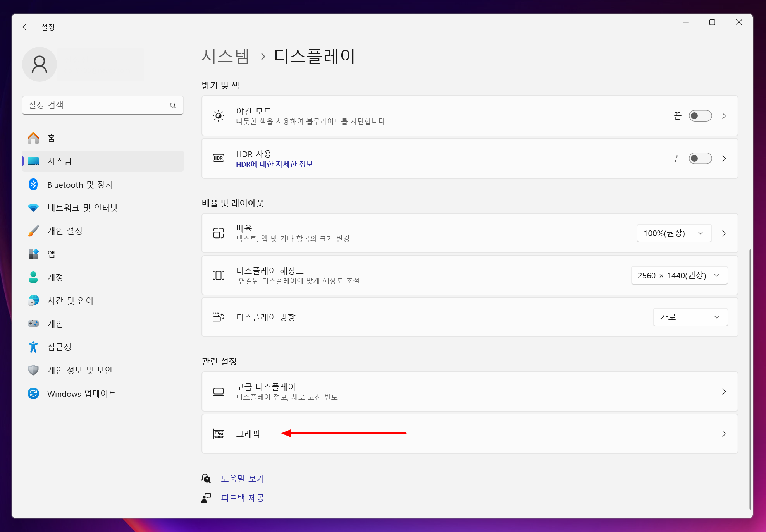
Task: Open 디스플레이 해상도 2560 × 1440 dropdown
Action: tap(679, 275)
